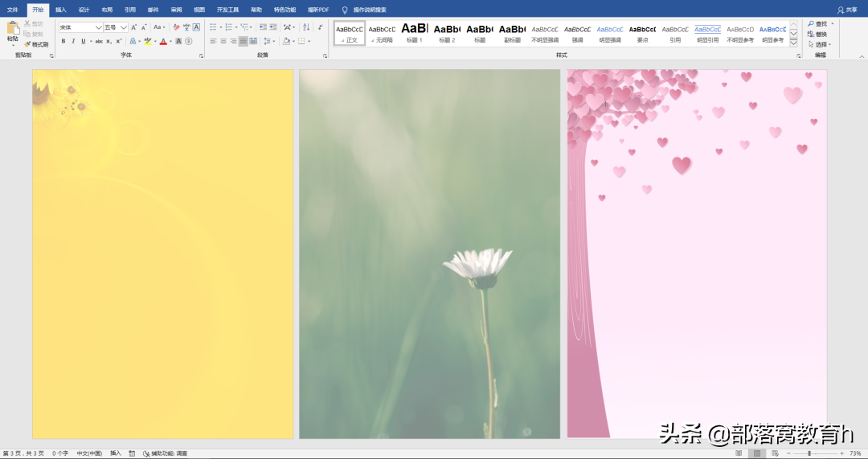Switch to Web Layout view in status bar
This screenshot has height=459, width=868.
tap(775, 453)
